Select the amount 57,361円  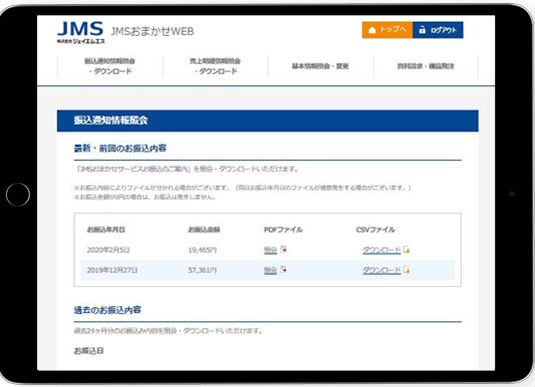[202, 270]
